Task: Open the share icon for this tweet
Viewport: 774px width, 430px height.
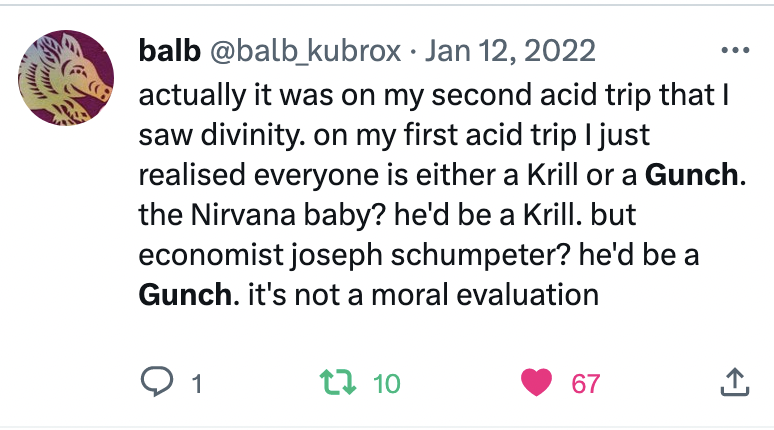Action: point(733,381)
